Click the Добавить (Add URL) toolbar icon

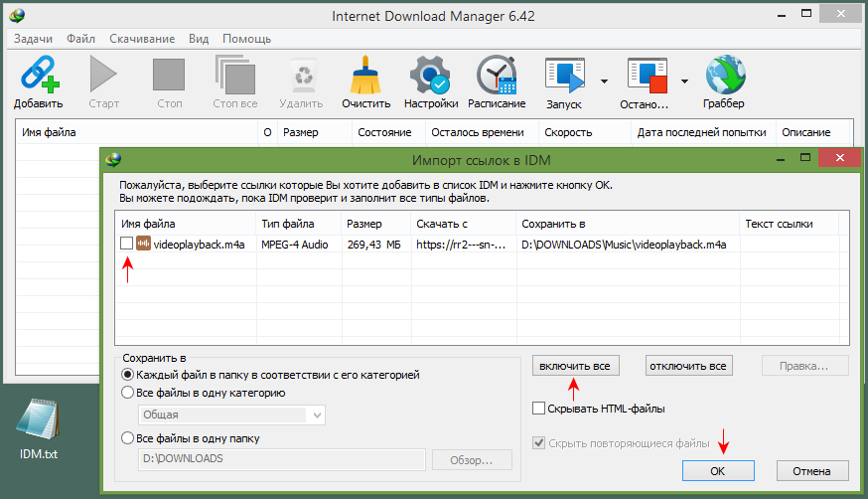pos(38,76)
